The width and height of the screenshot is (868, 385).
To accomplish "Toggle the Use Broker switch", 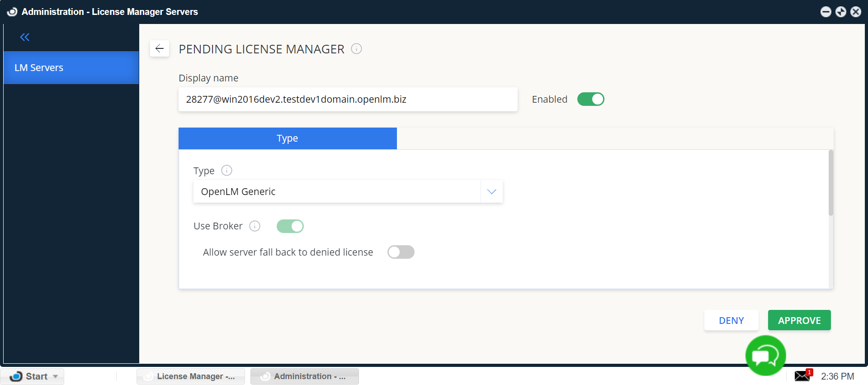I will 290,226.
